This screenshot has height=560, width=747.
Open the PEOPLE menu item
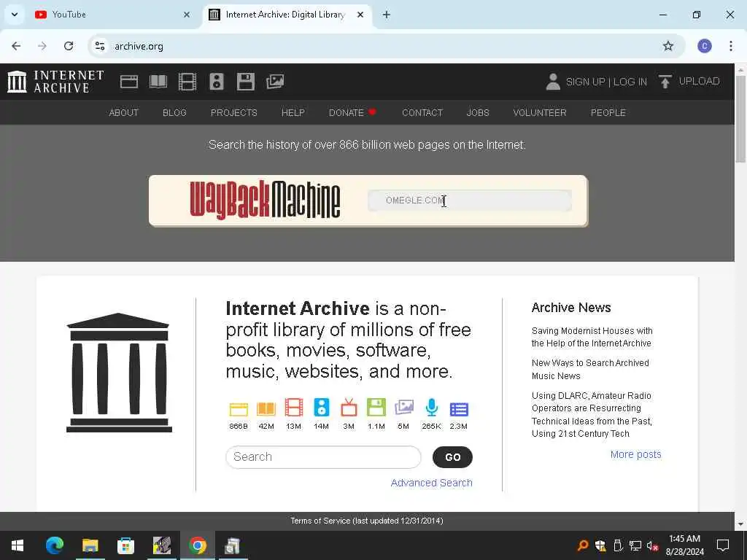coord(608,113)
